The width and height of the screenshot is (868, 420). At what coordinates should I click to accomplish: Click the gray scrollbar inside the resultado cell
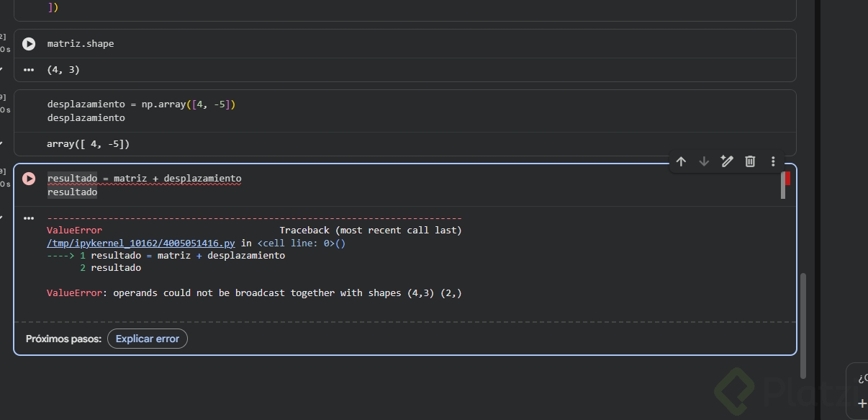tap(782, 187)
